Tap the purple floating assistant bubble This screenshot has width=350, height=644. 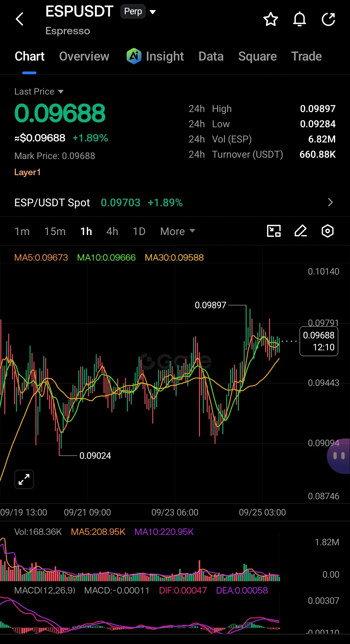point(339,456)
